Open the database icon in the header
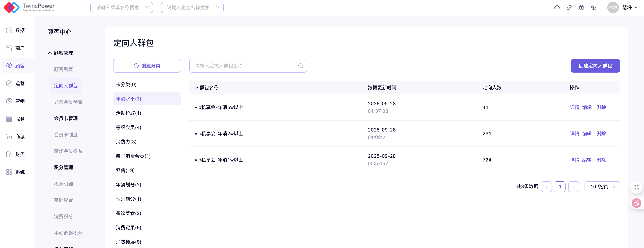The image size is (644, 248). pos(581,7)
